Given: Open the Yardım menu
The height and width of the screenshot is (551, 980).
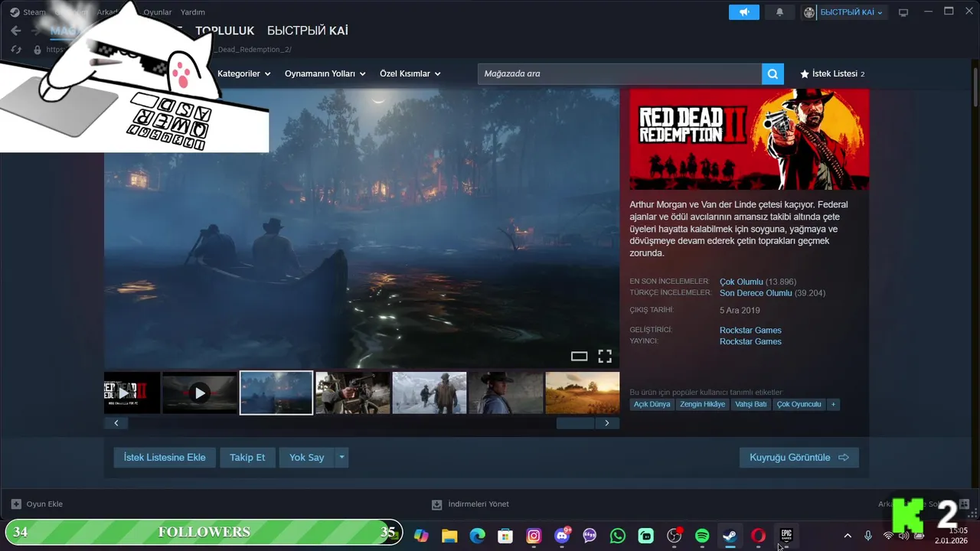Looking at the screenshot, I should click(193, 12).
